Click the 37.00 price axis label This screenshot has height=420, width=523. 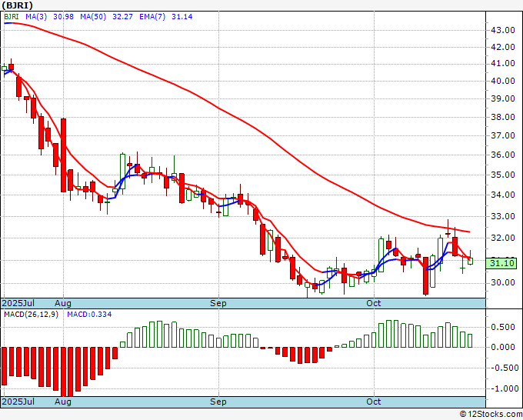pyautogui.click(x=503, y=135)
